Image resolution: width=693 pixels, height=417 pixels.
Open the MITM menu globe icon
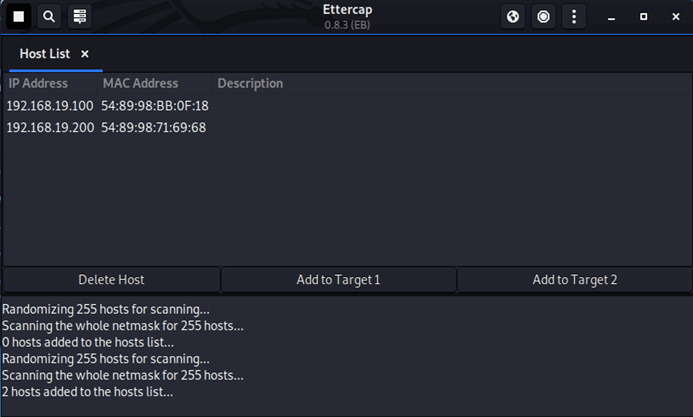(513, 17)
